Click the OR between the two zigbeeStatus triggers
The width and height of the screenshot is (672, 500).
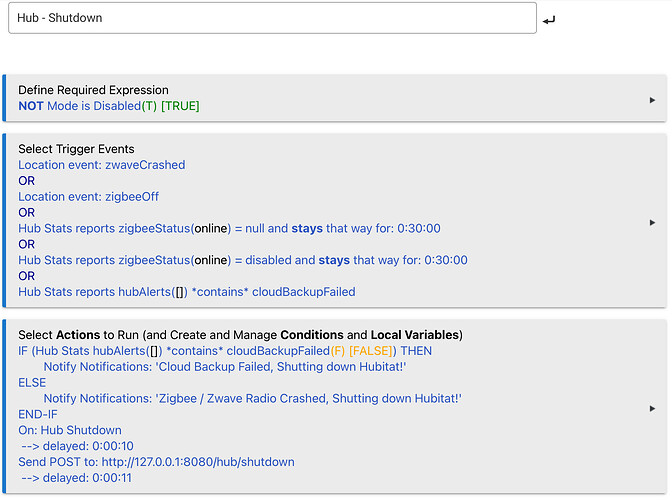coord(27,244)
